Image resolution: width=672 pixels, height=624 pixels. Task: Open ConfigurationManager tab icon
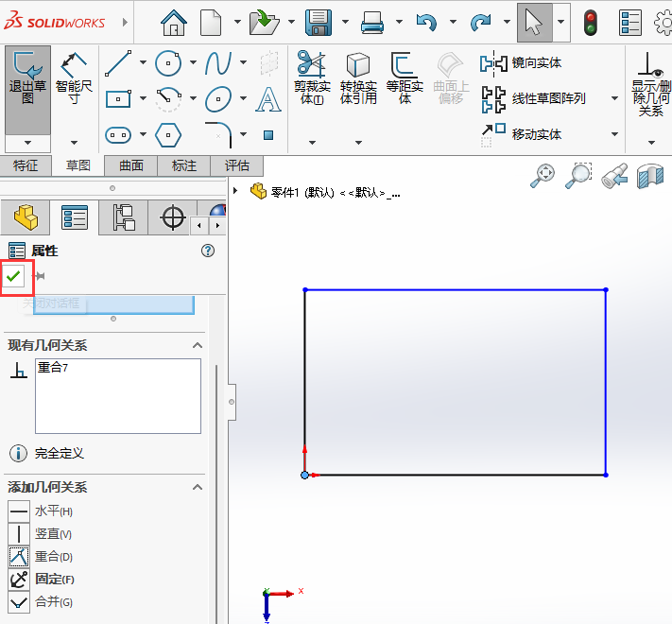point(124,217)
